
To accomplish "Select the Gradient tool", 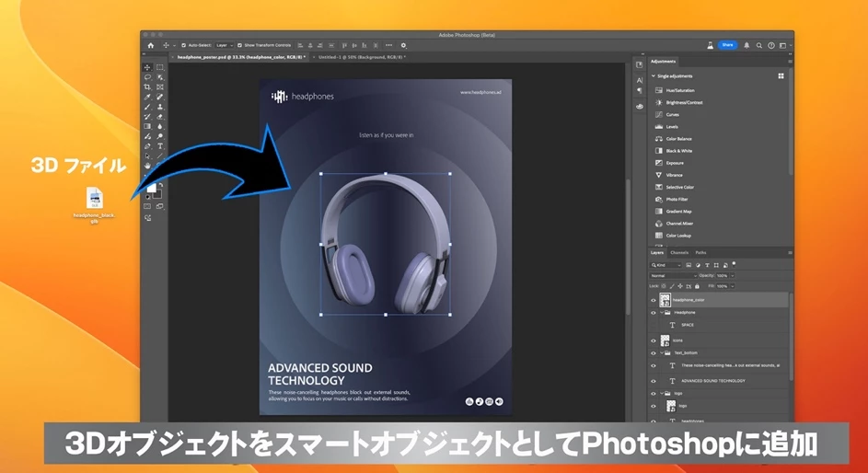I will coord(147,127).
